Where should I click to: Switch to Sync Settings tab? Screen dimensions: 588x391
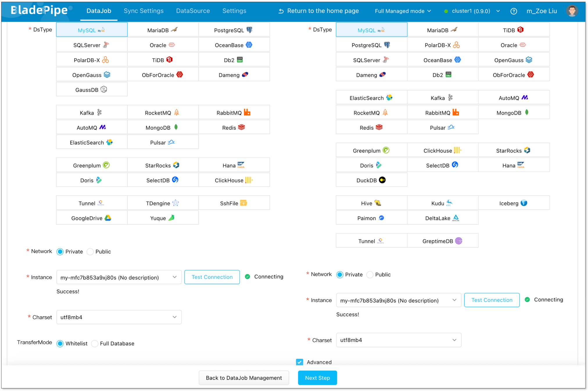(144, 11)
